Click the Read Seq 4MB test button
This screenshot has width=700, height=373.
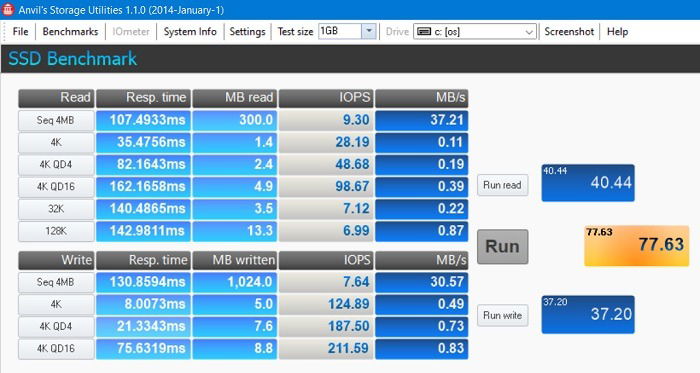[56, 120]
